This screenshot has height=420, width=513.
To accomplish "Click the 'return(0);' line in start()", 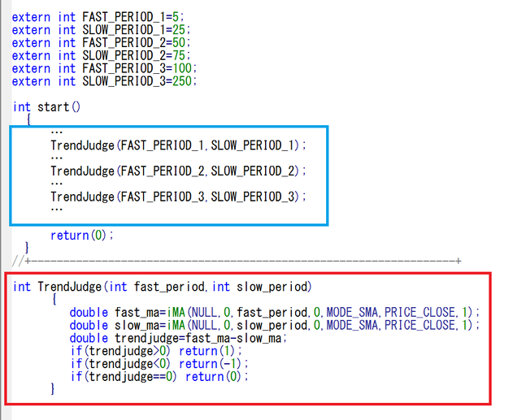I will tap(82, 236).
